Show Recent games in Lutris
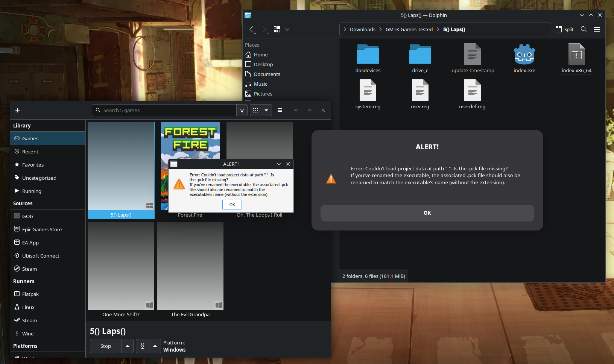Screen dimensions: 614x364 coord(47,152)
